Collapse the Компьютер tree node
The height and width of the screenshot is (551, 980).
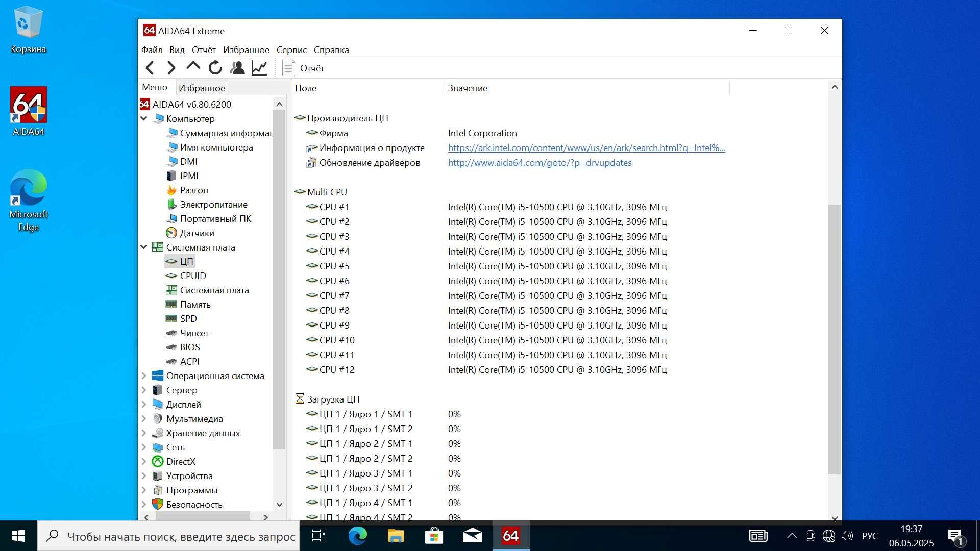click(x=144, y=119)
